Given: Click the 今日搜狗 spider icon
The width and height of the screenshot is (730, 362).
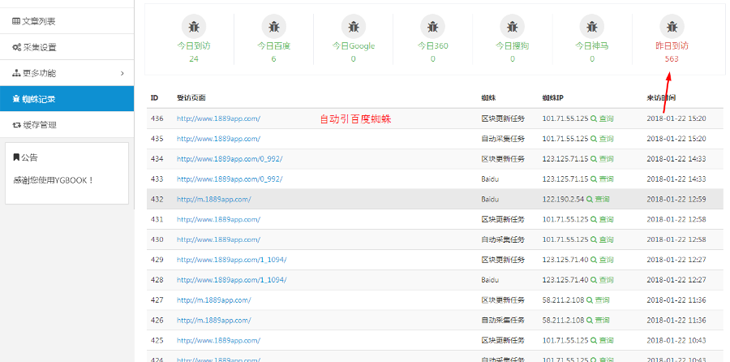Looking at the screenshot, I should click(512, 27).
